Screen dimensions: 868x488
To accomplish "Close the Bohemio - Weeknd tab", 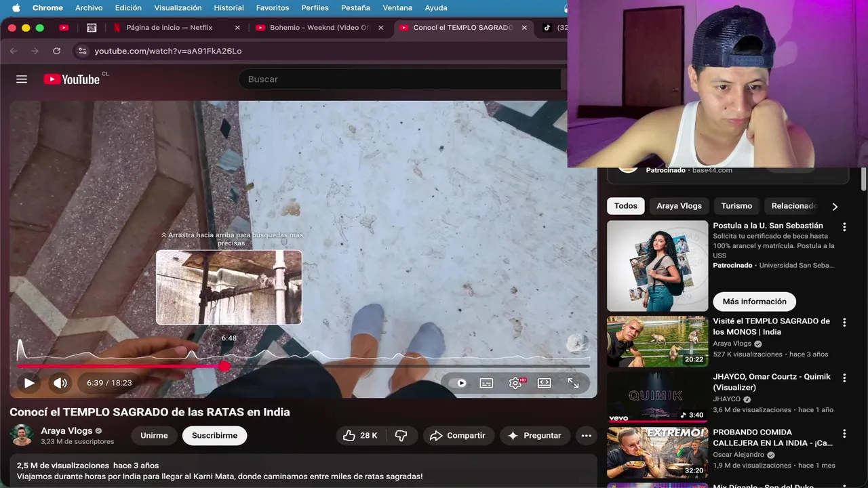I will (x=380, y=28).
